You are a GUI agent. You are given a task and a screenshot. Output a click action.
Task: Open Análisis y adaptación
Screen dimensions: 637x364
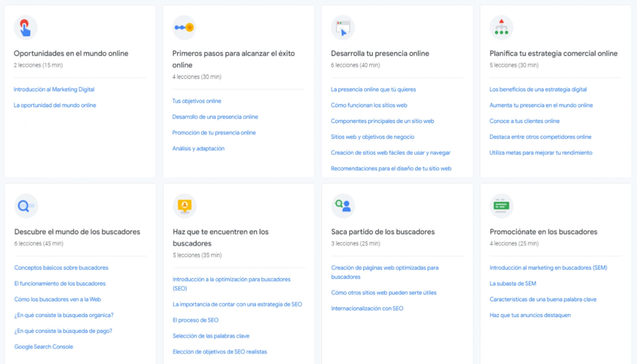click(198, 149)
